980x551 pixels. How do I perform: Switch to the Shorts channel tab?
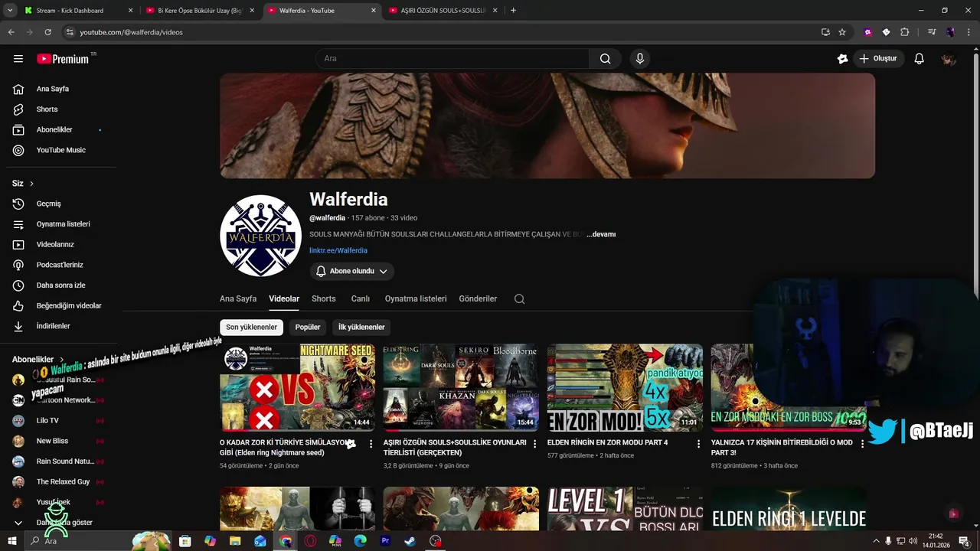click(324, 298)
